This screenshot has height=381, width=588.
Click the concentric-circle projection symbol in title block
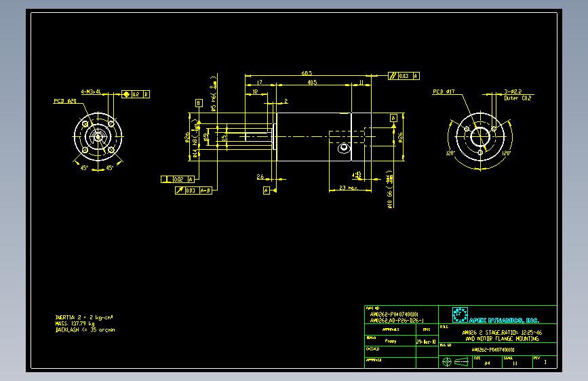click(x=447, y=362)
